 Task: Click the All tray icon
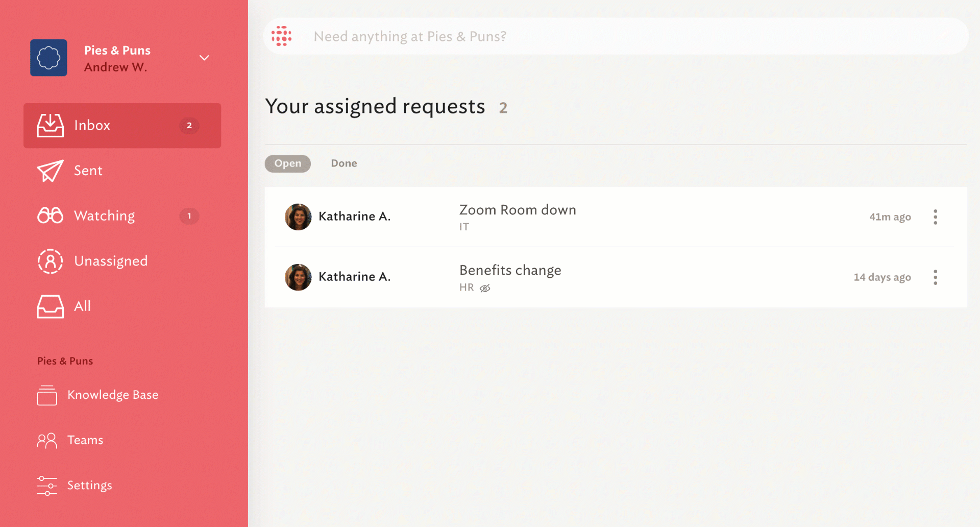50,306
